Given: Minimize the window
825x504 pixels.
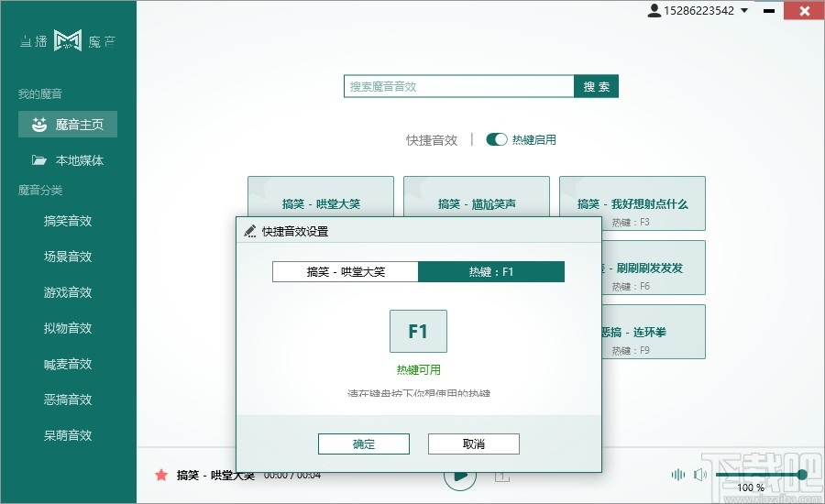Looking at the screenshot, I should point(769,10).
